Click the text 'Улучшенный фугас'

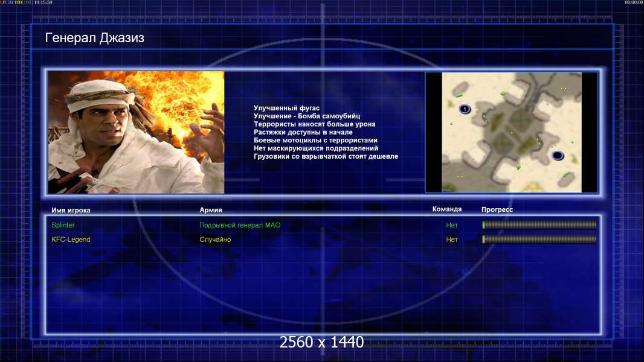click(286, 108)
